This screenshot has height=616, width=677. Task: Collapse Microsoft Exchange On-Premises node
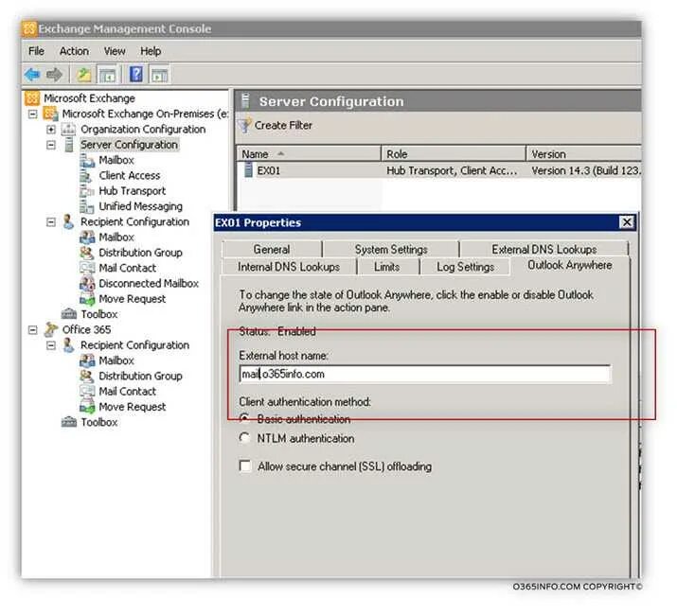point(33,114)
